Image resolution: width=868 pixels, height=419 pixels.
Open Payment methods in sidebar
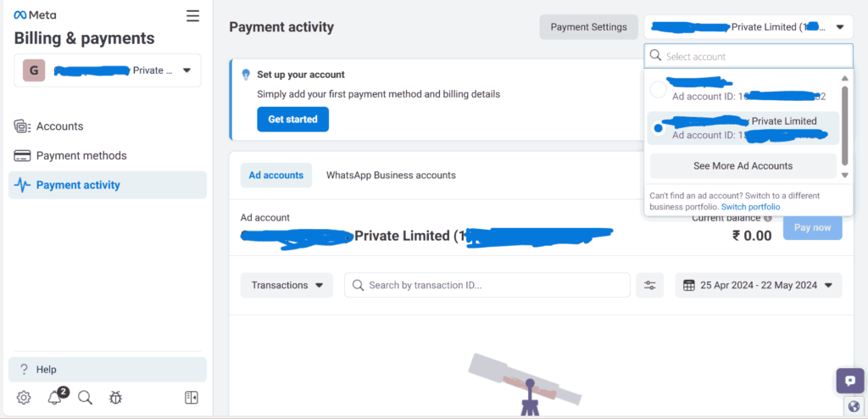point(81,155)
